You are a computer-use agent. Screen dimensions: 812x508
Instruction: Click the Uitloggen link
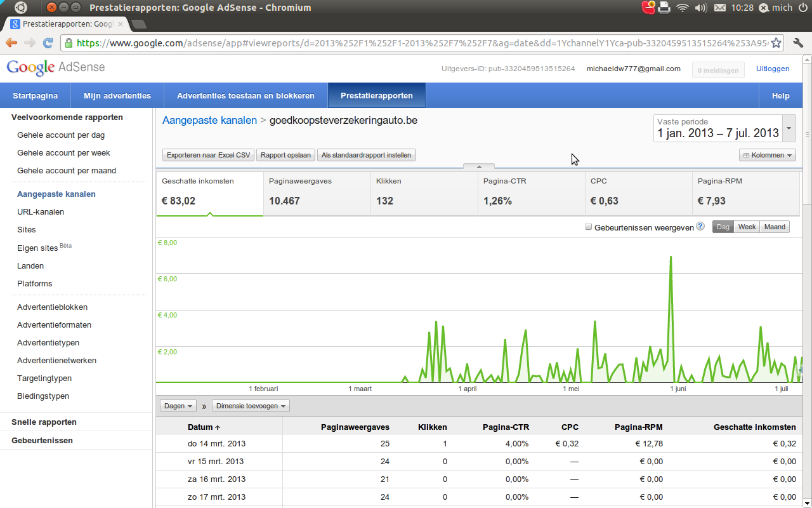pyautogui.click(x=773, y=69)
